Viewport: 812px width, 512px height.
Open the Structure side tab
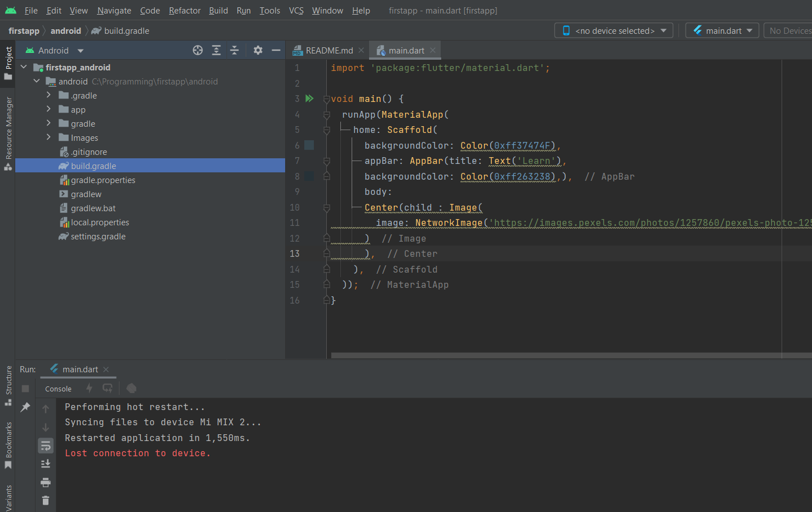8,386
